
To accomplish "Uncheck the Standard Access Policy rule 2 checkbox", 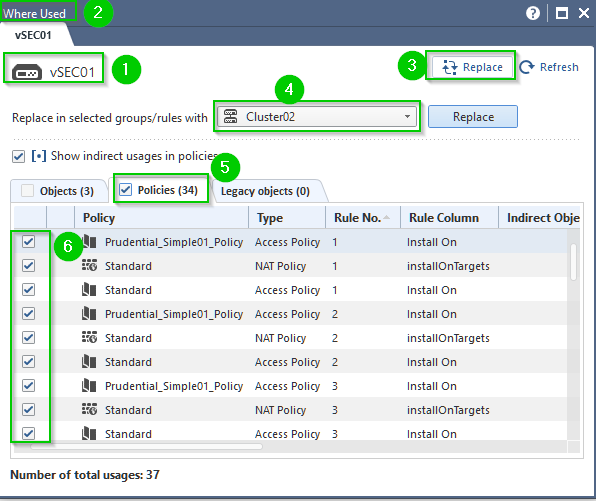I will coord(29,361).
